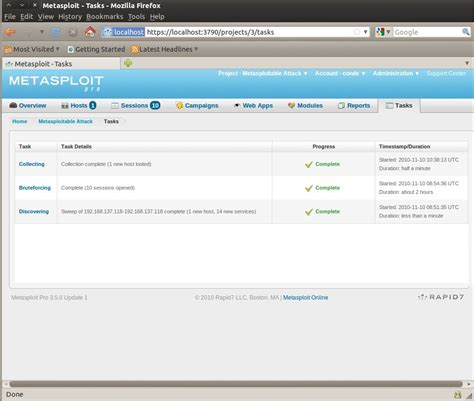This screenshot has height=401, width=474.
Task: Click the stop loading icon
Action: click(x=72, y=32)
